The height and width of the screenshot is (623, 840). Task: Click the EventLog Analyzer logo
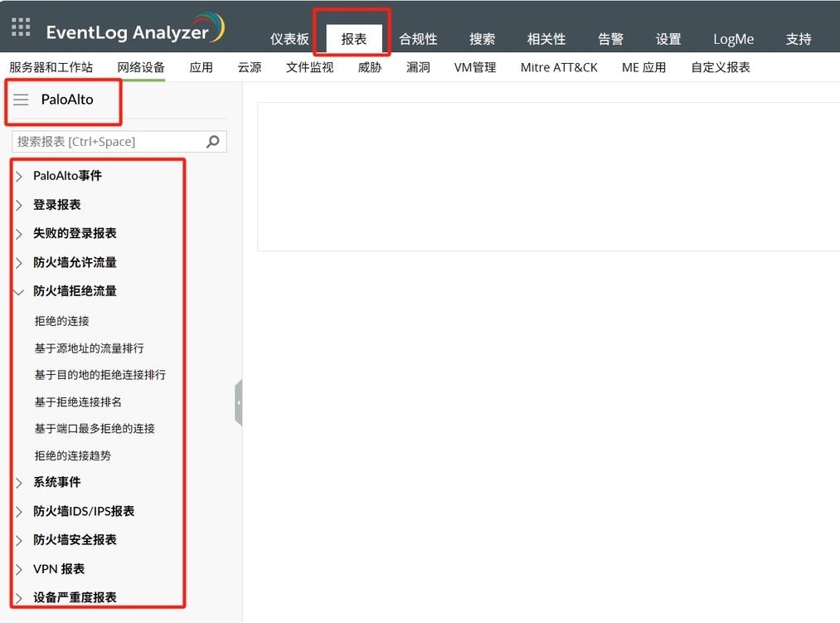(x=135, y=29)
